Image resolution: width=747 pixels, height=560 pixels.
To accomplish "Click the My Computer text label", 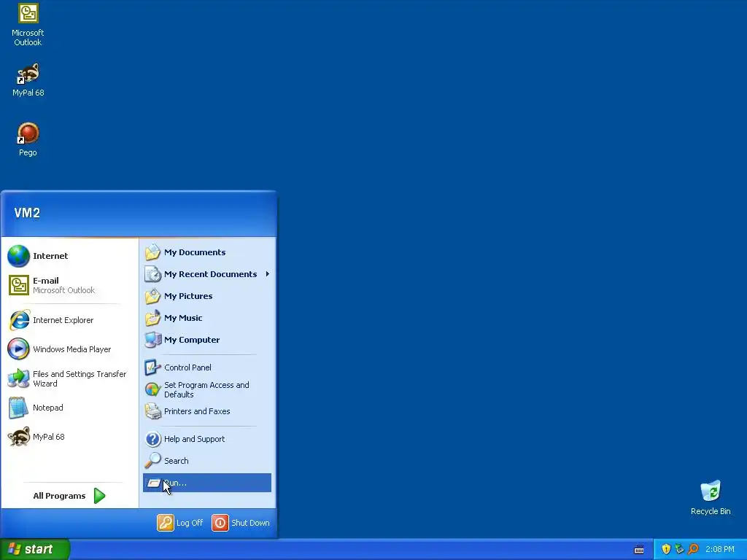I will tap(192, 340).
